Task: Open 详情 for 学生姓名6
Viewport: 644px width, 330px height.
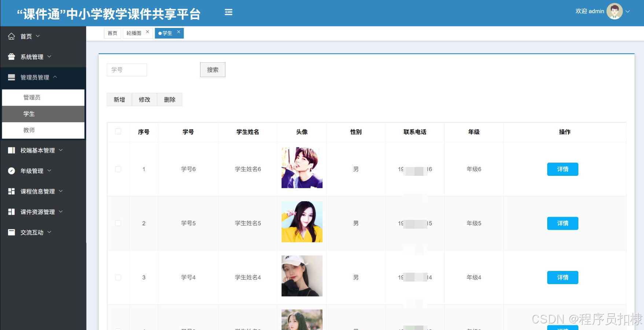Action: point(563,169)
